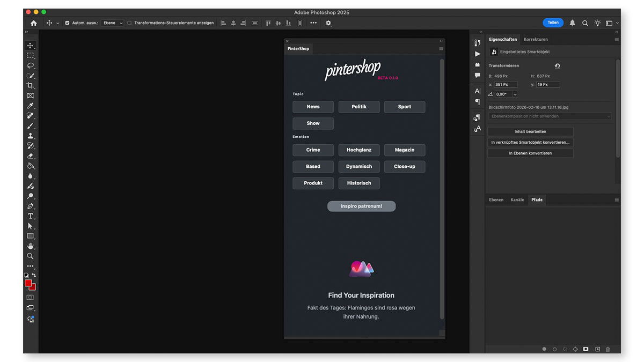Open the background color swatch

pos(33,288)
